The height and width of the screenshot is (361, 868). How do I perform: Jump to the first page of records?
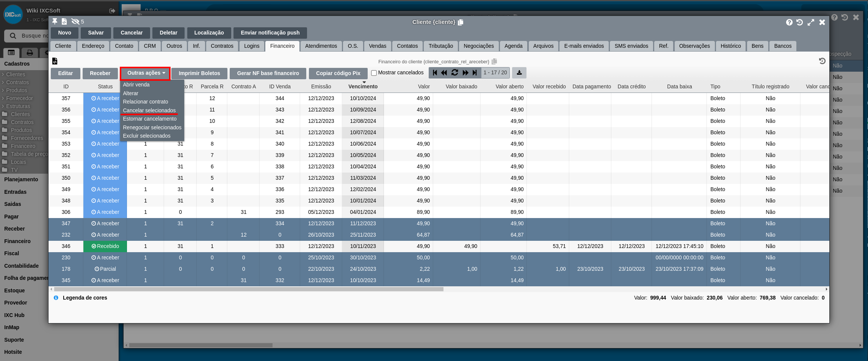(435, 72)
